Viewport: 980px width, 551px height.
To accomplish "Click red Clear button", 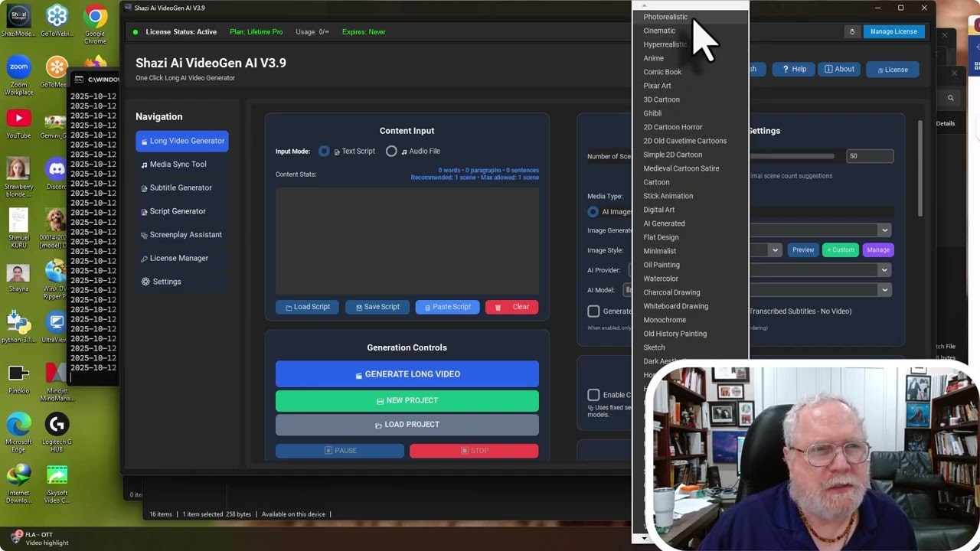I will pyautogui.click(x=512, y=307).
